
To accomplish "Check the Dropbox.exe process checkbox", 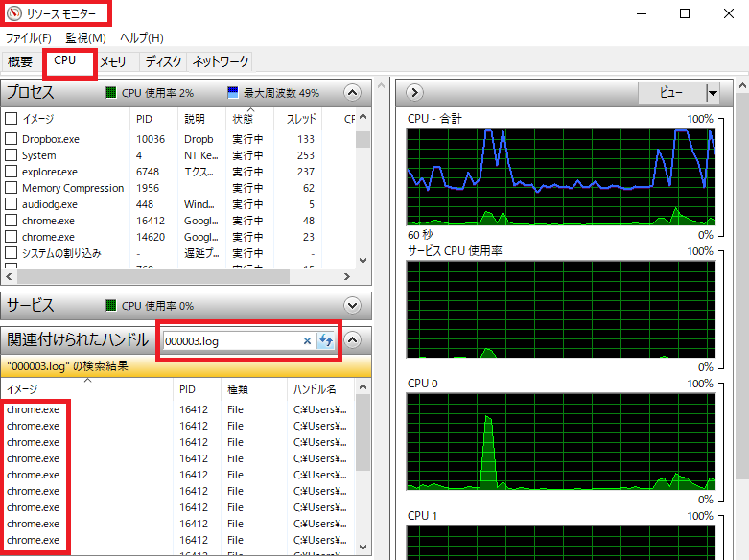I will 12,139.
